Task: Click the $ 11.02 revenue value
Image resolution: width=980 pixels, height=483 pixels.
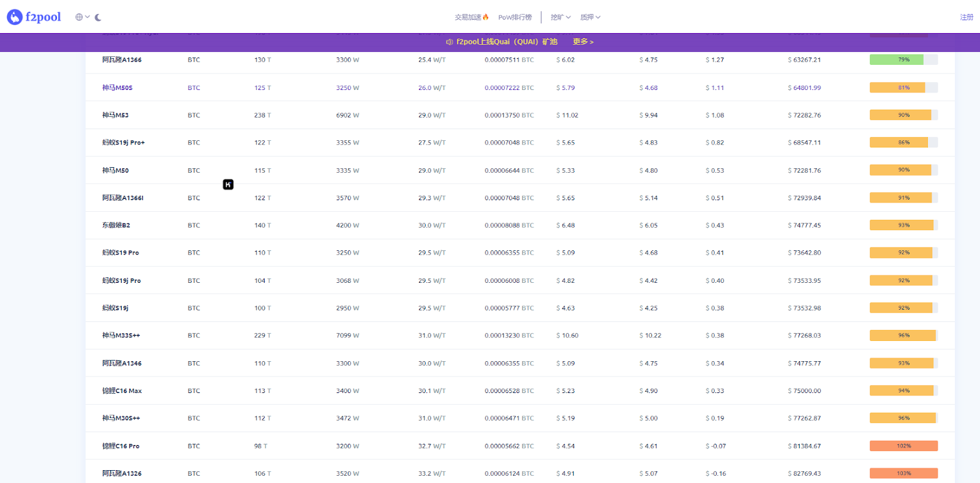Action: (x=567, y=115)
